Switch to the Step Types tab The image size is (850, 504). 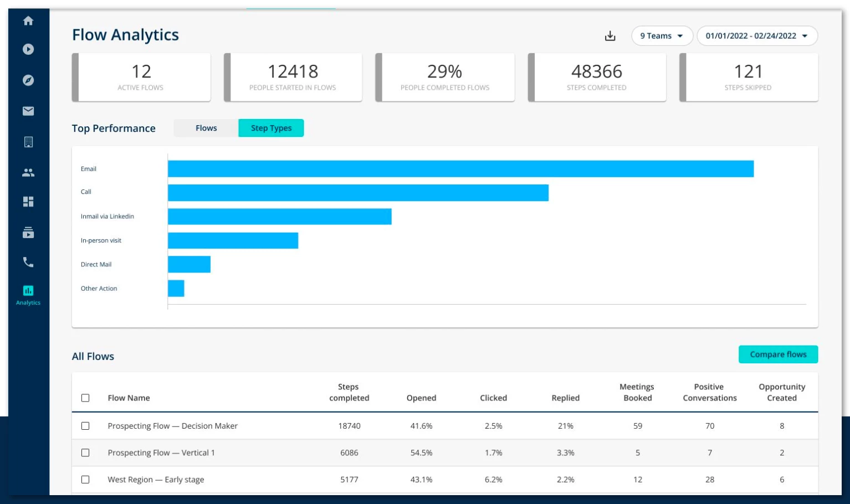[x=271, y=128]
